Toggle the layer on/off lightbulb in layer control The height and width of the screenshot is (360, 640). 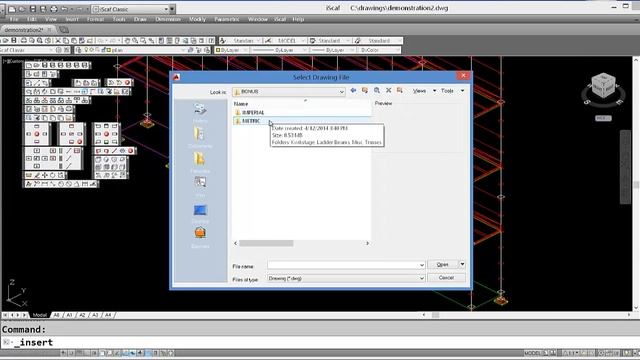[x=86, y=50]
